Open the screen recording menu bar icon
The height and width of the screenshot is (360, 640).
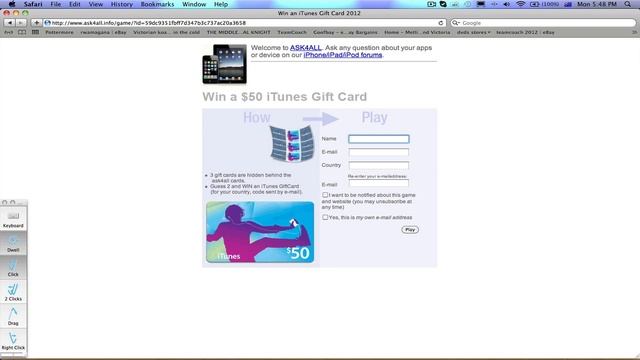431,4
